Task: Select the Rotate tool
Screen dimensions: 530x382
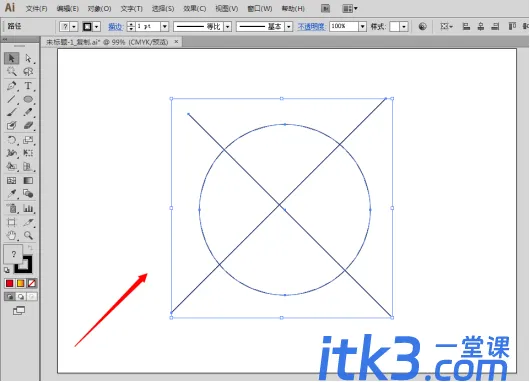Action: tap(11, 140)
